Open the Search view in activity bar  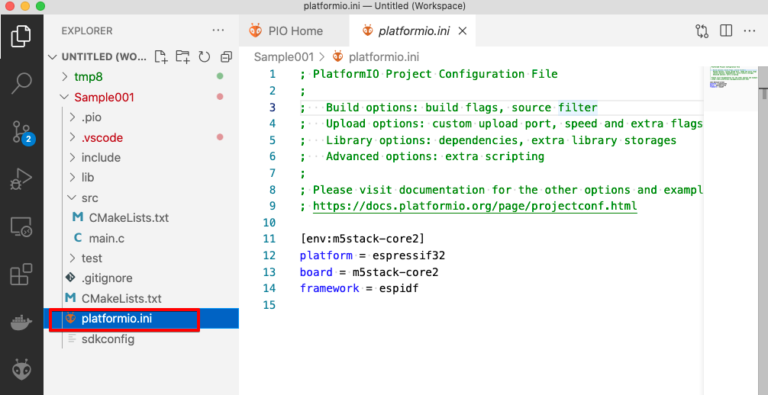(x=22, y=83)
